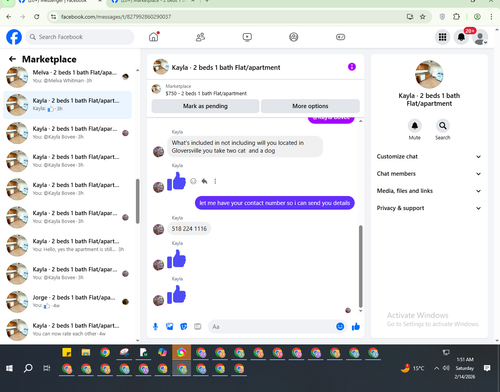Open the emoji picker in message box

click(x=340, y=327)
